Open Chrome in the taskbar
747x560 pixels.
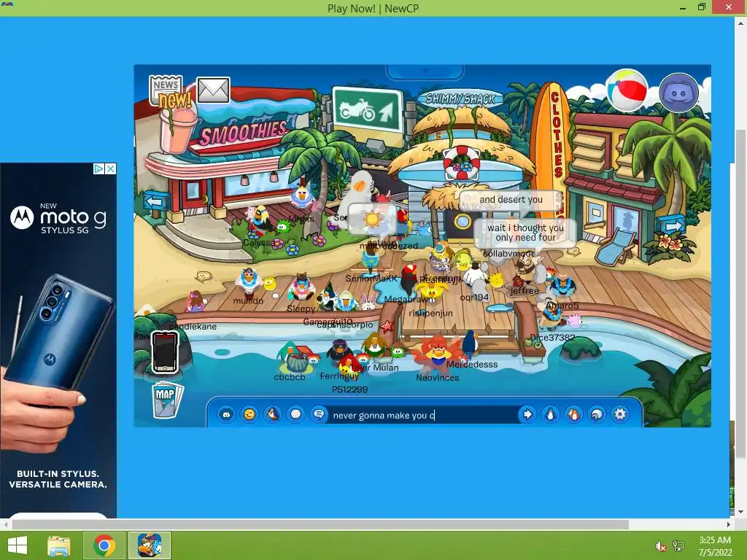pyautogui.click(x=104, y=545)
